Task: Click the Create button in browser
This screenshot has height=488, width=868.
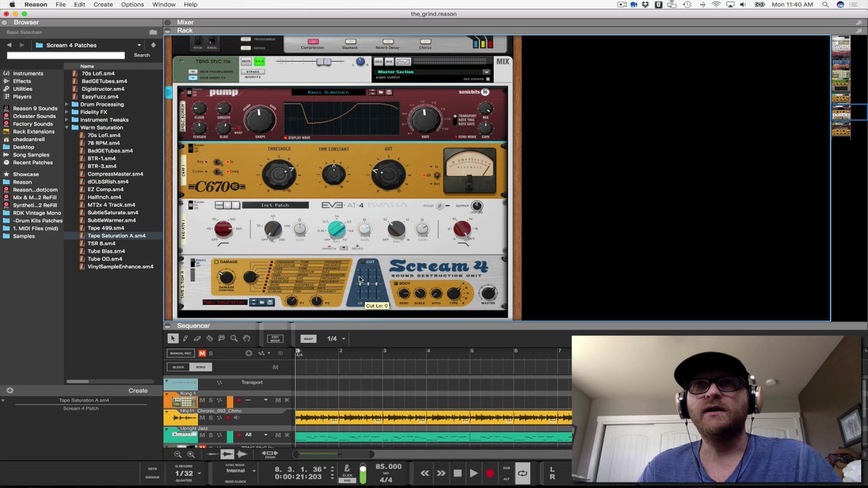Action: pos(138,390)
